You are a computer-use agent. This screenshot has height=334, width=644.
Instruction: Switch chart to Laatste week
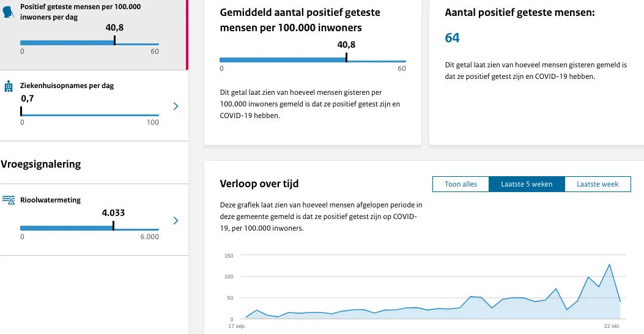tap(598, 184)
